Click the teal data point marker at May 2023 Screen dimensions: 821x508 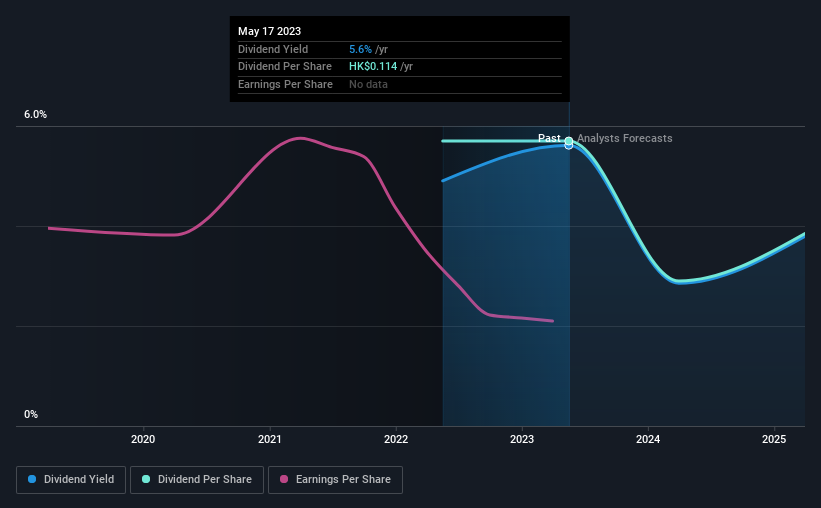point(569,141)
